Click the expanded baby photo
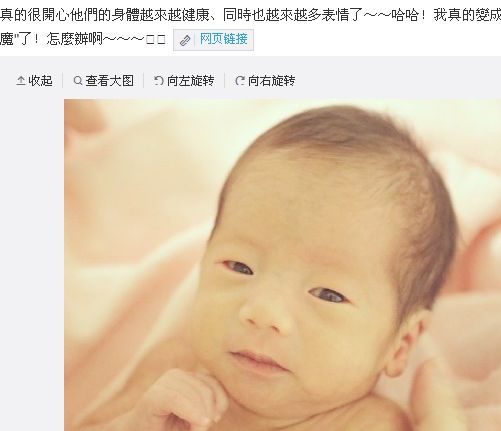 (282, 265)
